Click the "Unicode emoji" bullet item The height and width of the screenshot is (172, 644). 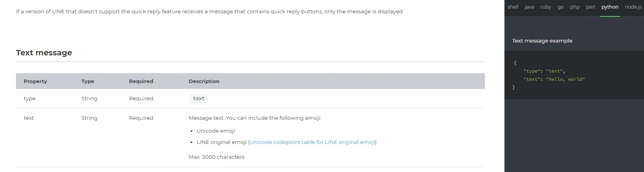pyautogui.click(x=216, y=131)
